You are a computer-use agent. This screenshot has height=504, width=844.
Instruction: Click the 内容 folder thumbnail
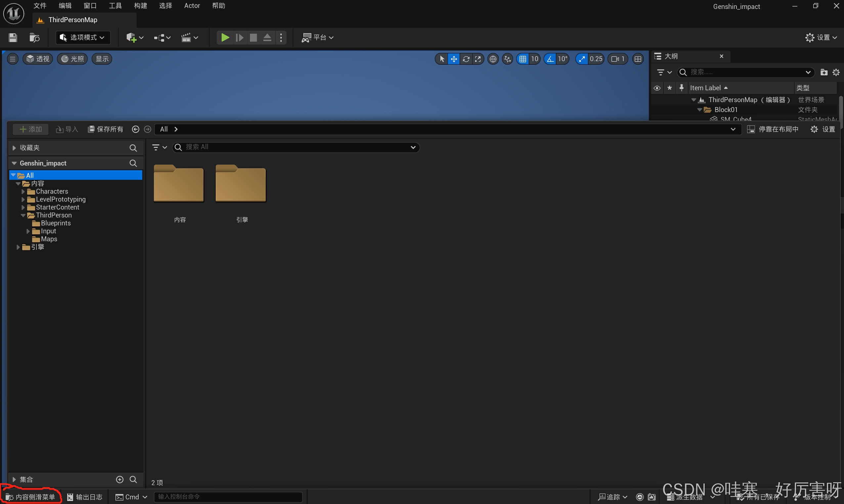tap(179, 184)
